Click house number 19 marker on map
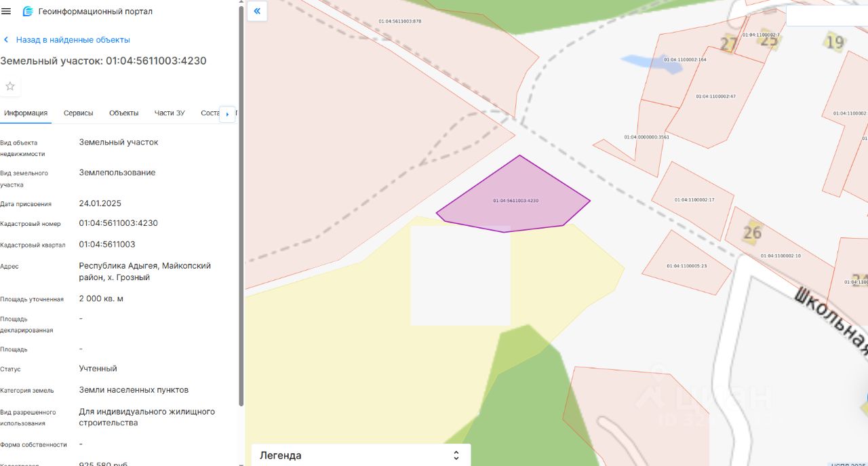The height and width of the screenshot is (466, 868). [x=835, y=42]
